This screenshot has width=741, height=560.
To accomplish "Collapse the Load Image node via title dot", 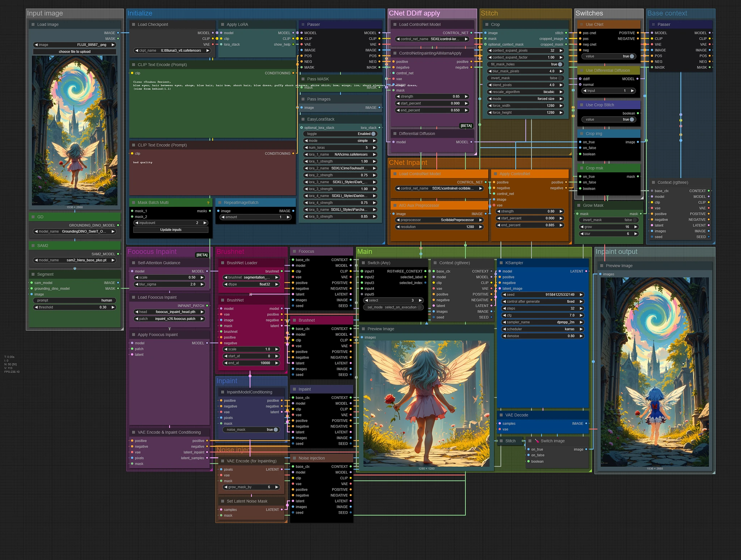I will (x=33, y=25).
